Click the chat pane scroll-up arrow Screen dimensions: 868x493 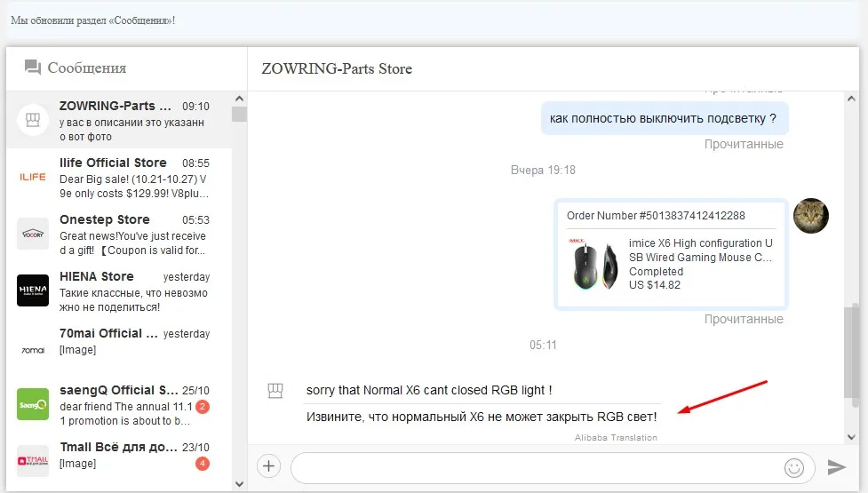[x=851, y=99]
